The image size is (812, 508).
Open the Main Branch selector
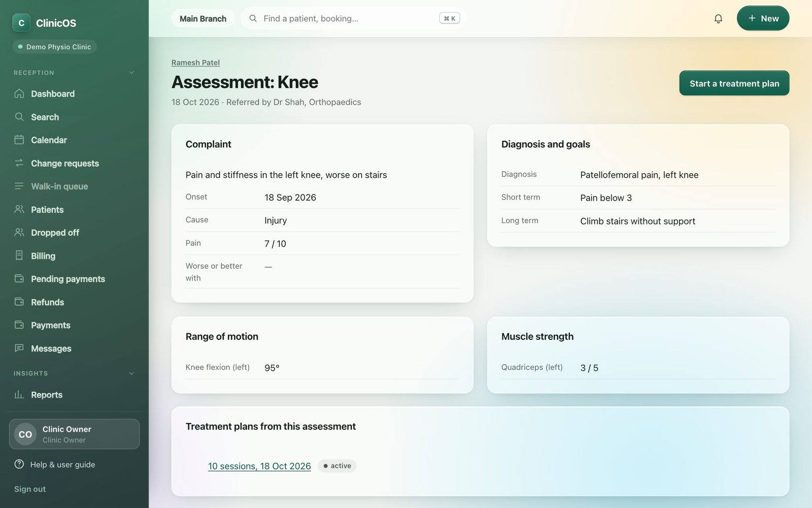tap(203, 19)
